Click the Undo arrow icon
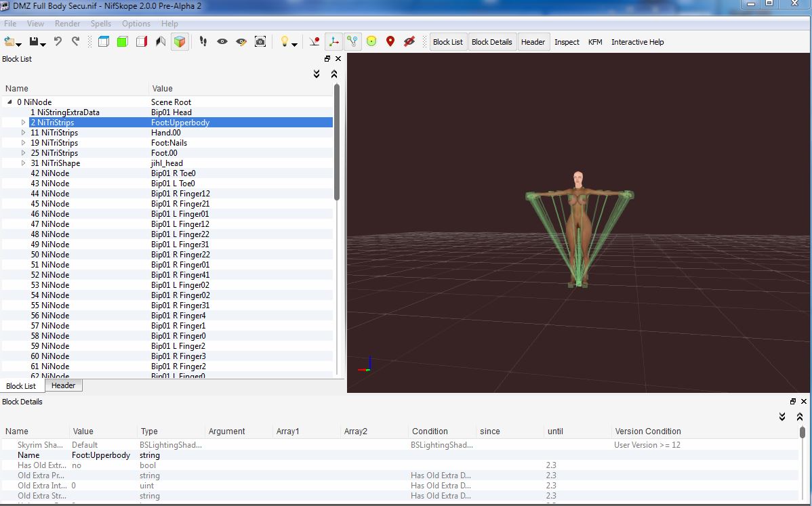Viewport: 812px width, 506px height. [x=58, y=42]
